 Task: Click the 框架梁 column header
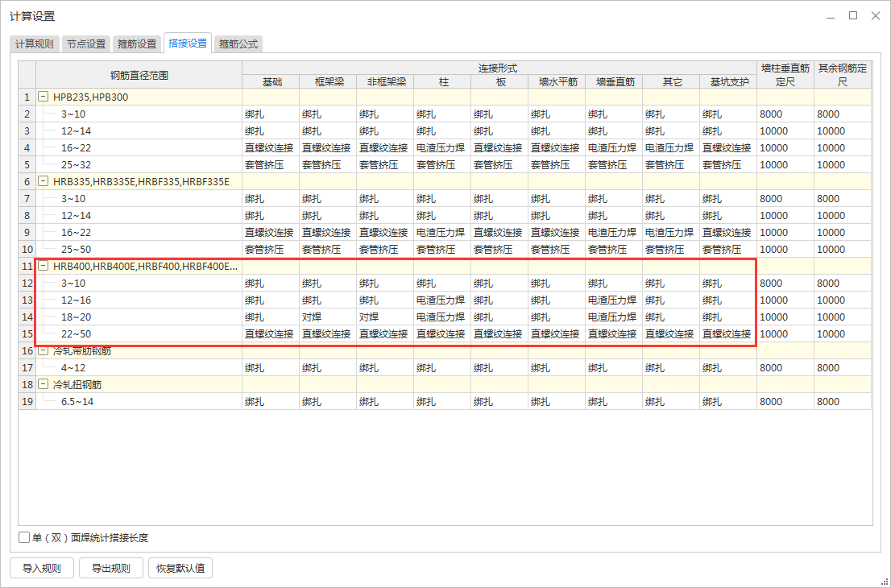point(329,82)
